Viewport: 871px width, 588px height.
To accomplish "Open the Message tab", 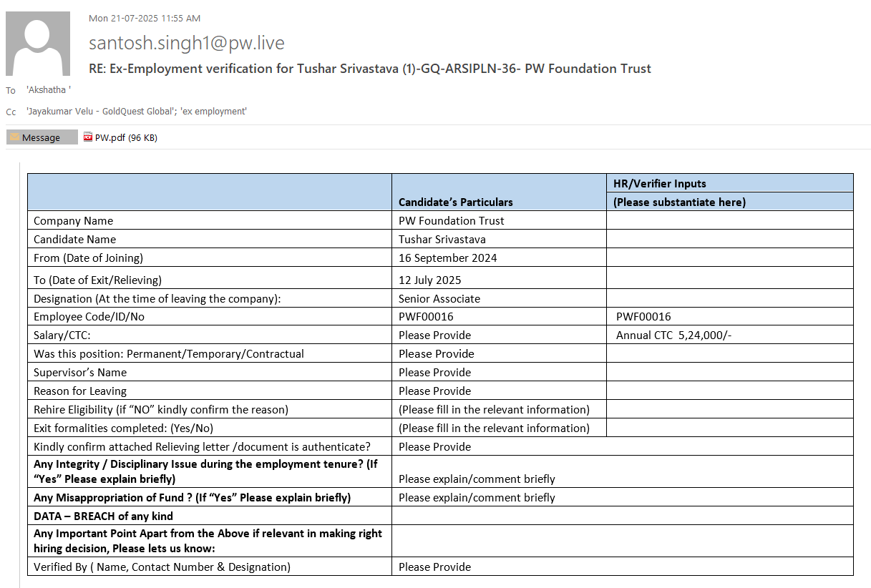I will (x=42, y=137).
